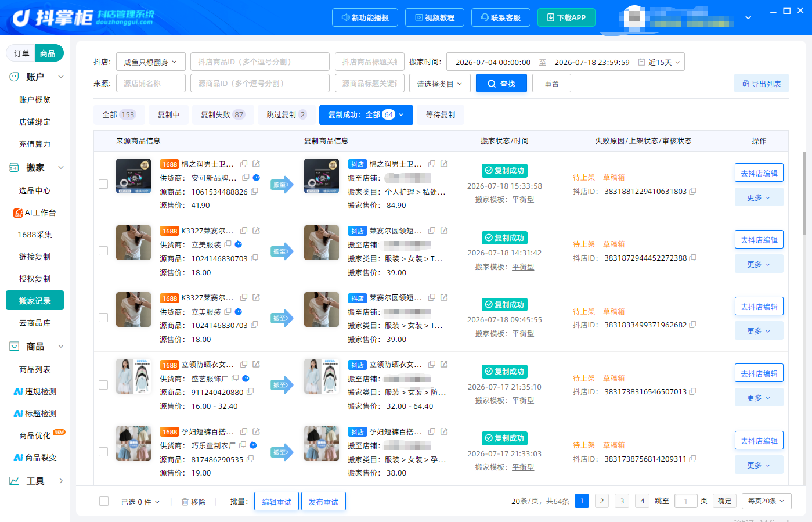Click the 查找 search button

pyautogui.click(x=501, y=84)
